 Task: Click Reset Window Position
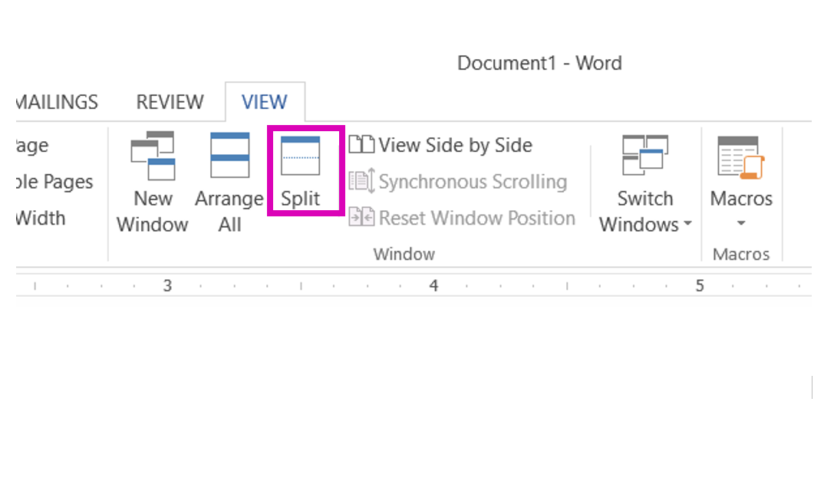pos(462,218)
